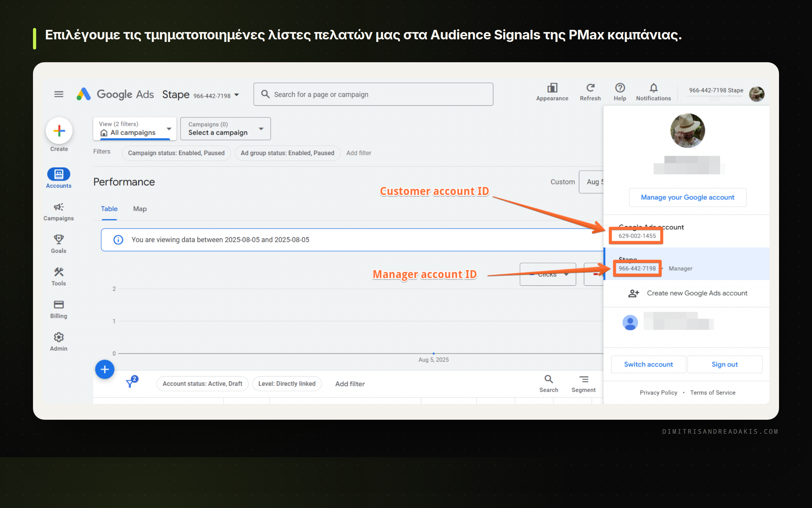812x508 pixels.
Task: Edit Account status: Active, Draft filter
Action: 202,384
